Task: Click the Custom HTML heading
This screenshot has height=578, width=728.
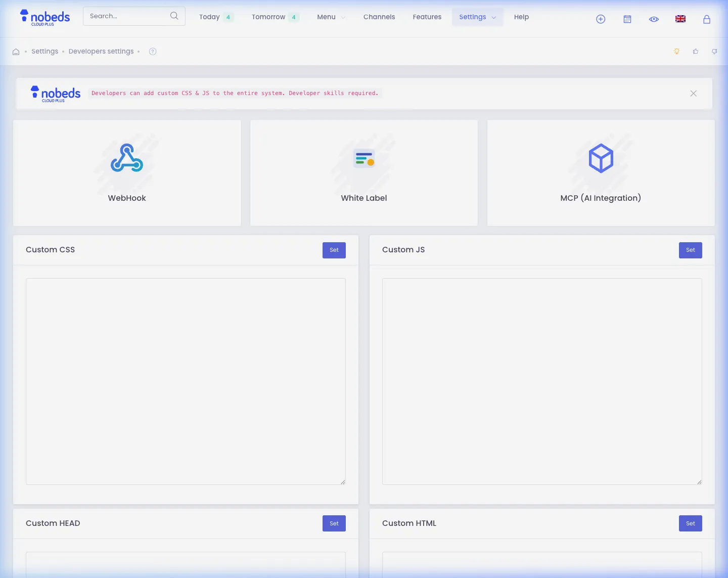Action: coord(409,523)
